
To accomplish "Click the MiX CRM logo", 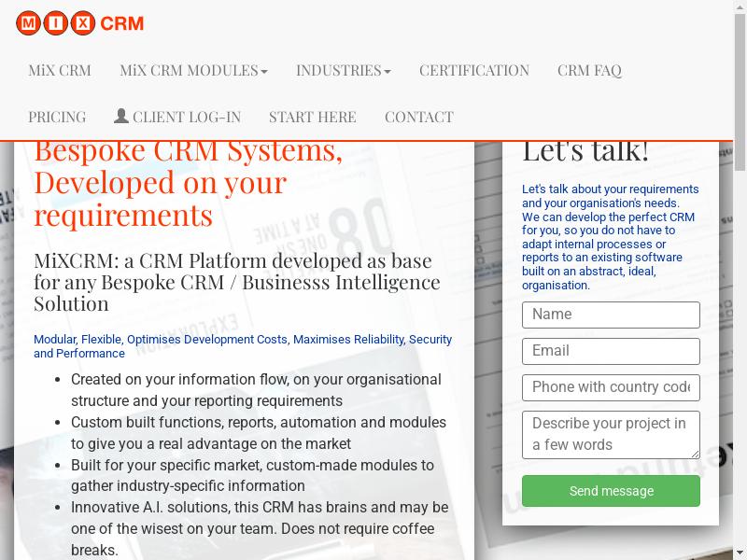I will [80, 23].
